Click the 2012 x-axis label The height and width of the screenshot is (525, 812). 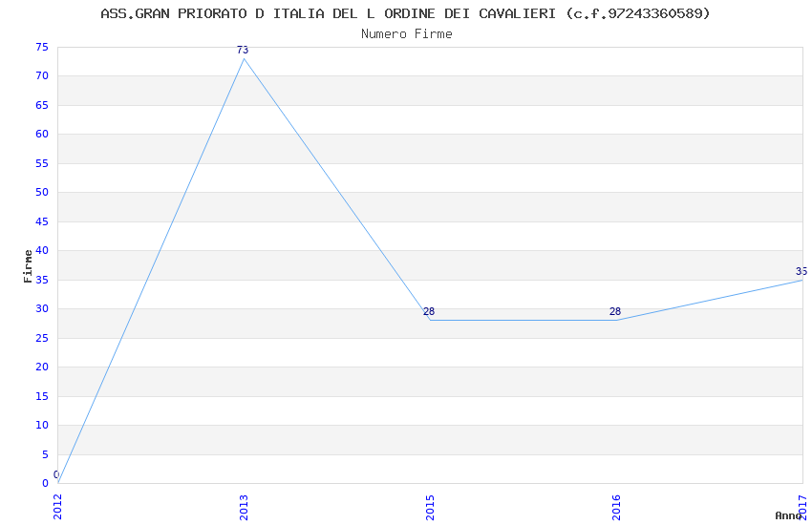coord(57,507)
